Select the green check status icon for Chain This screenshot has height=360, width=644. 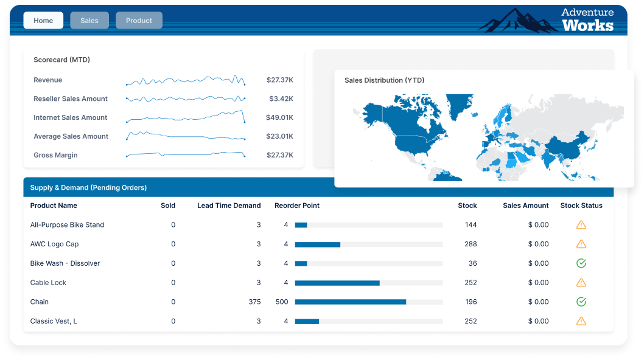(x=581, y=302)
